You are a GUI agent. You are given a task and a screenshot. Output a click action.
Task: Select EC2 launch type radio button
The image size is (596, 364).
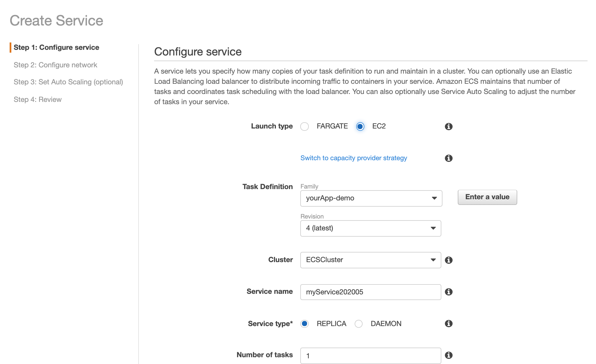pos(360,127)
